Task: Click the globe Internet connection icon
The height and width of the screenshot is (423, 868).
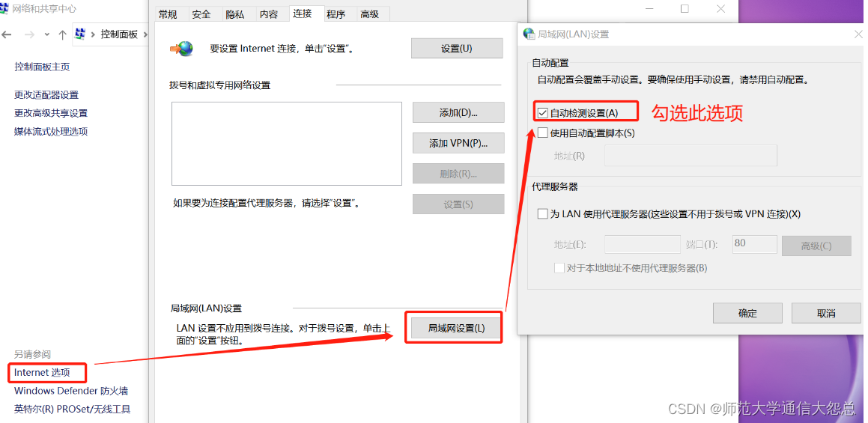Action: pyautogui.click(x=182, y=49)
